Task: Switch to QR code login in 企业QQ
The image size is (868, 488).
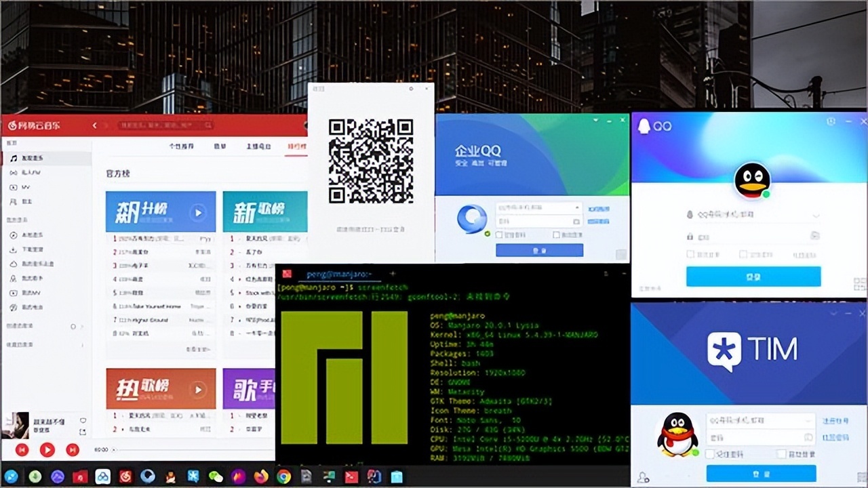Action: point(621,254)
